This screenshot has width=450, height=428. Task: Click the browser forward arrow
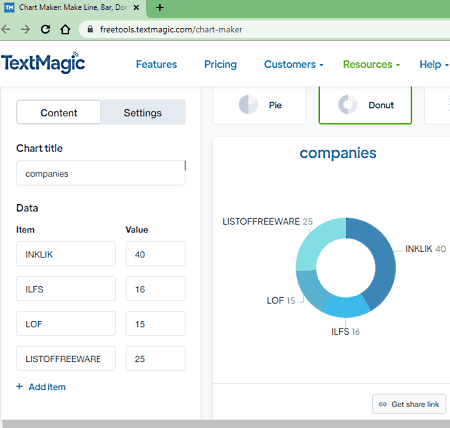pyautogui.click(x=25, y=30)
